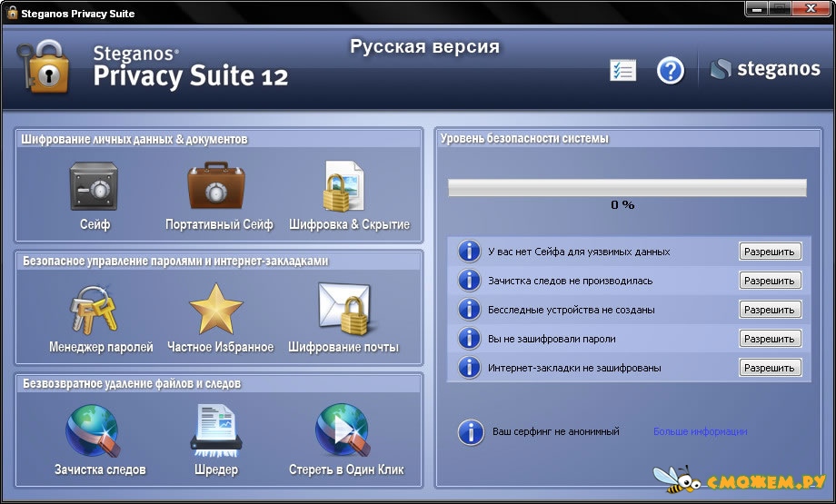
Task: Open Шифровка & Скрытие padlock file icon
Action: coord(343,186)
